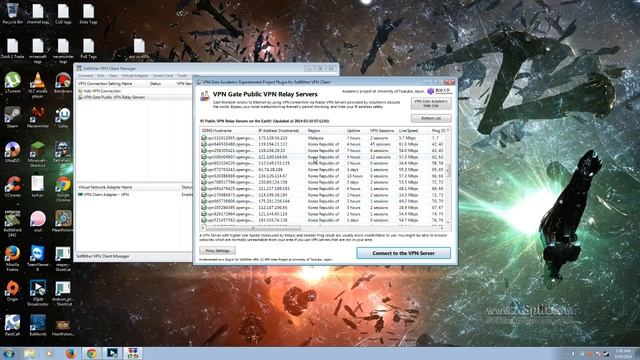Viewport: 640px width, 360px height.
Task: Click Connect to the VPN Server
Action: 403,253
